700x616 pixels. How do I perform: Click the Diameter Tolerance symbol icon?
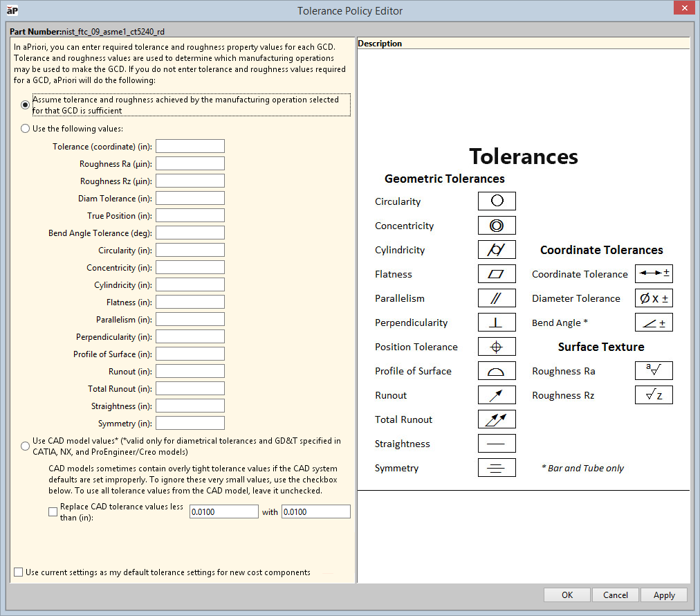654,298
